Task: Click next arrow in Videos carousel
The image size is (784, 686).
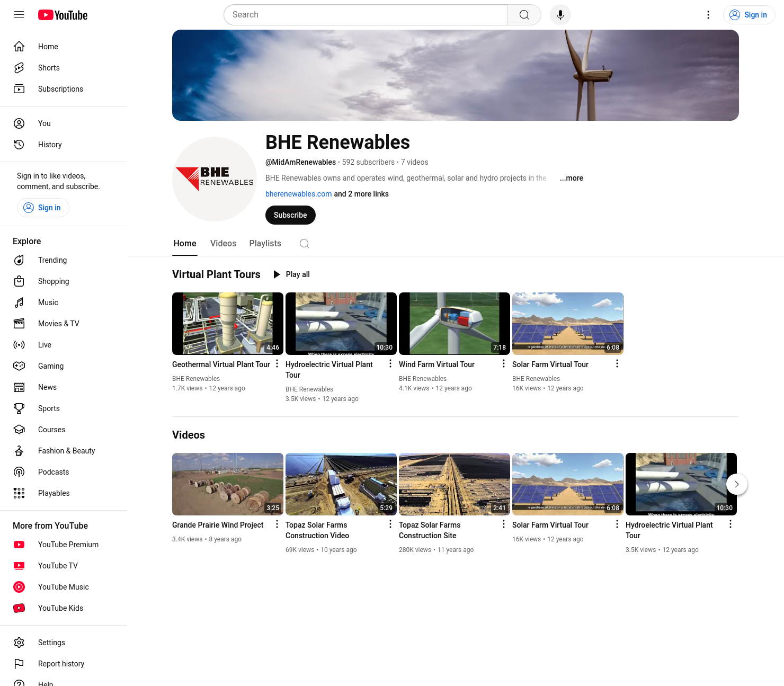Action: tap(737, 484)
